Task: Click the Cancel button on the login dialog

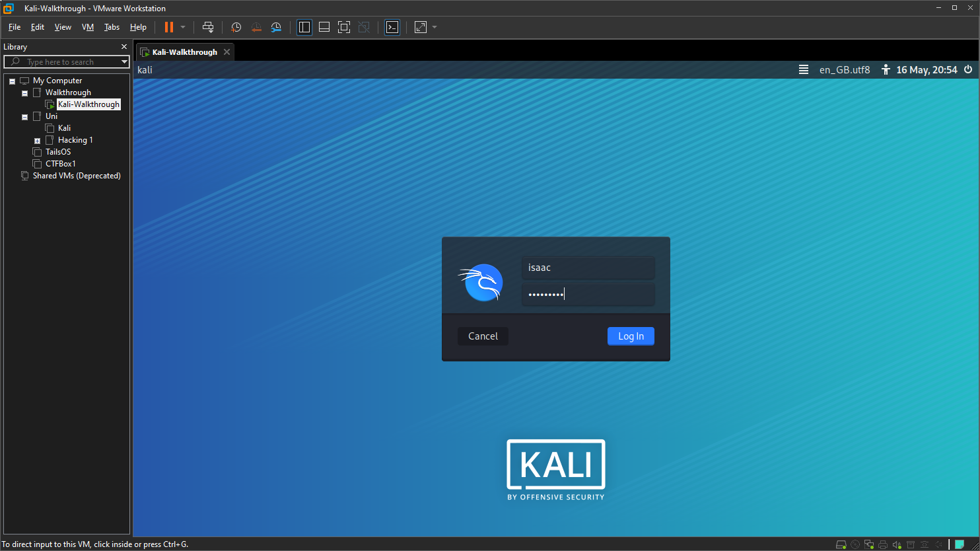Action: coord(483,336)
